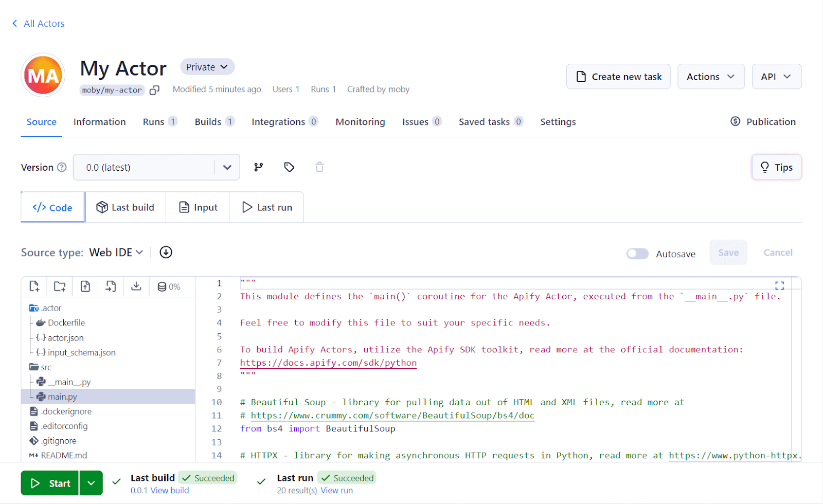The image size is (823, 504).
Task: Open the Actions menu
Action: [710, 76]
